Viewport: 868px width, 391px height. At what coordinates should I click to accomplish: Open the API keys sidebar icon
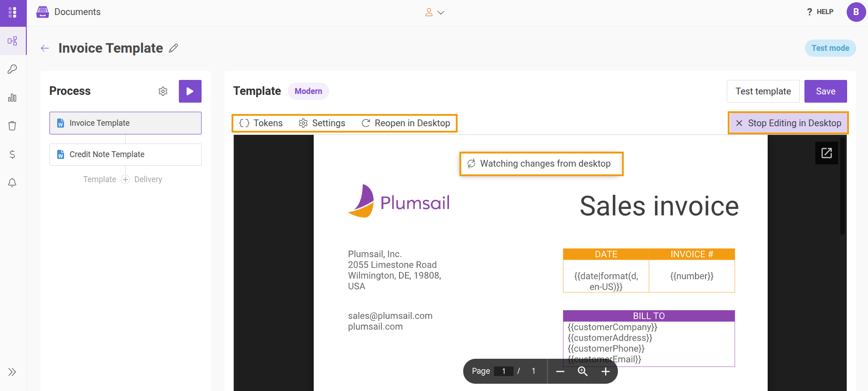(13, 69)
